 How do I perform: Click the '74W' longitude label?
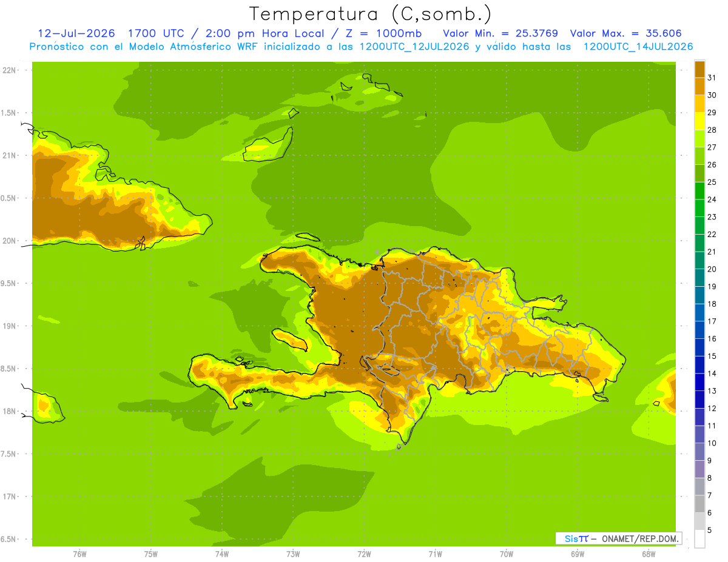222,554
